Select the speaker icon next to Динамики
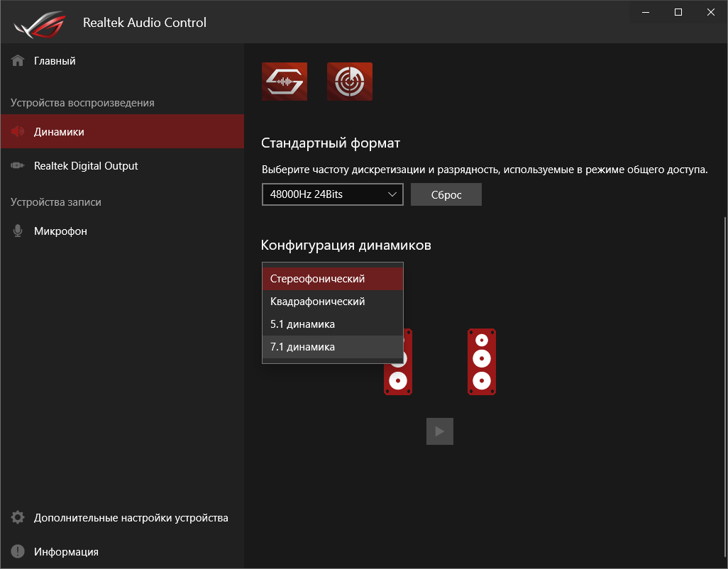Screen dimensions: 728x569 tap(18, 132)
